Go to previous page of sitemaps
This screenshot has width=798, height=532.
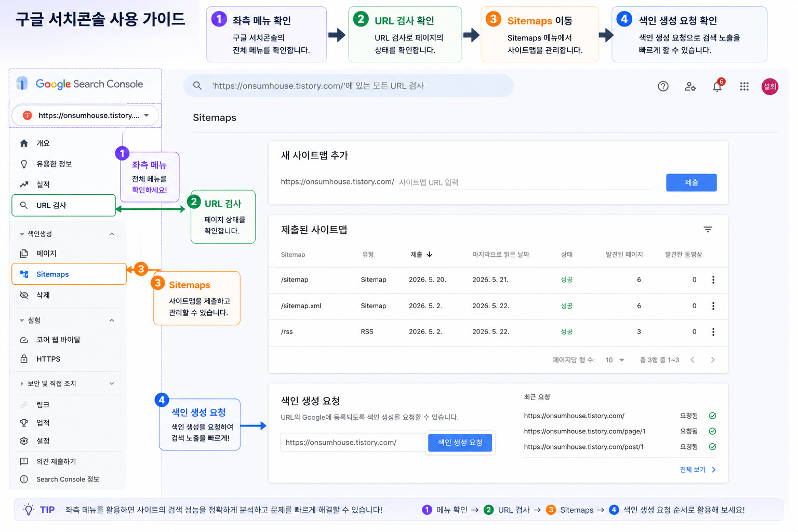click(x=693, y=360)
